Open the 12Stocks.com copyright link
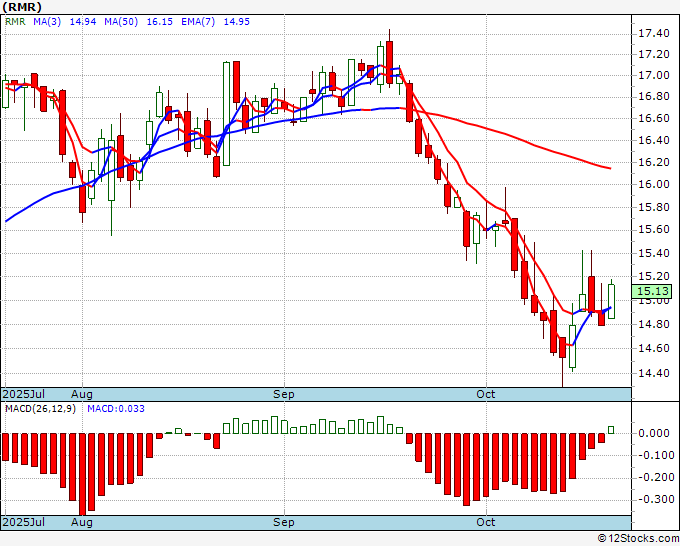This screenshot has width=680, height=546. click(638, 539)
